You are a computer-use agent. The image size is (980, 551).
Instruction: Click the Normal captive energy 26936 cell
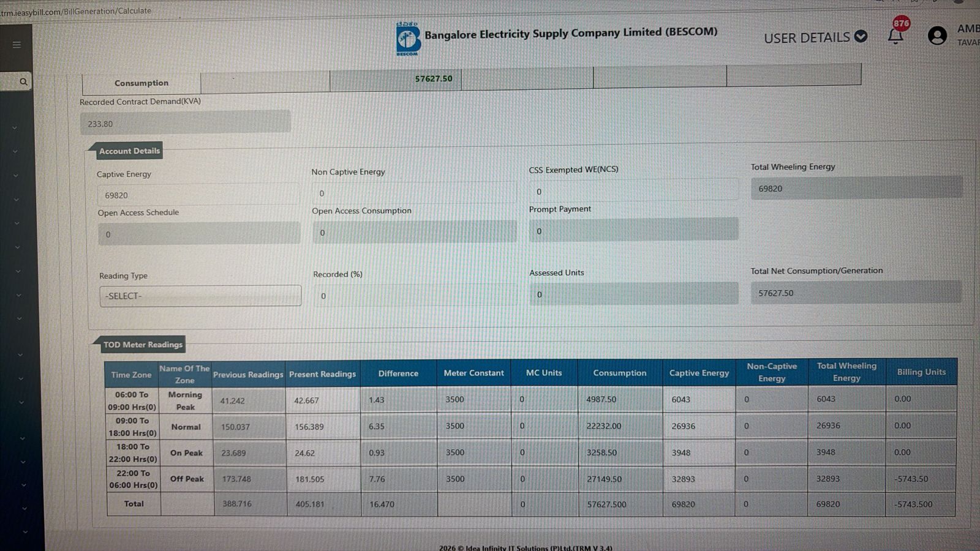click(699, 426)
